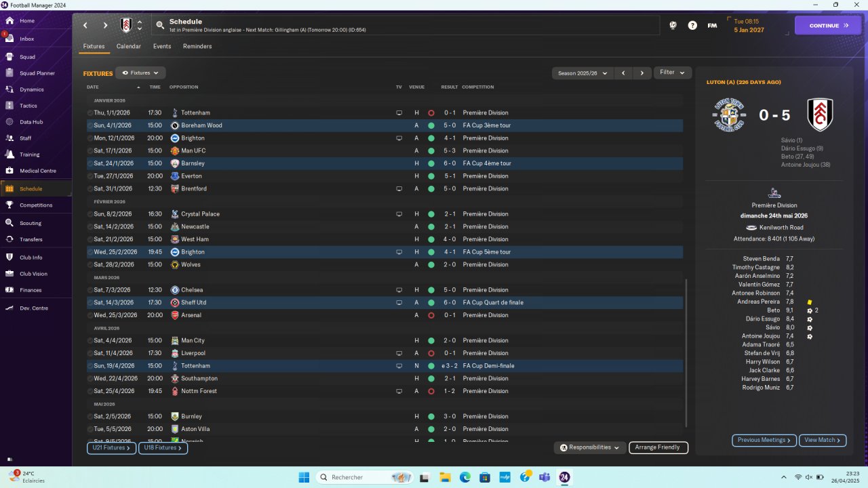Click the Club Vision icon
Screen dimensions: 868x488
pyautogui.click(x=9, y=274)
